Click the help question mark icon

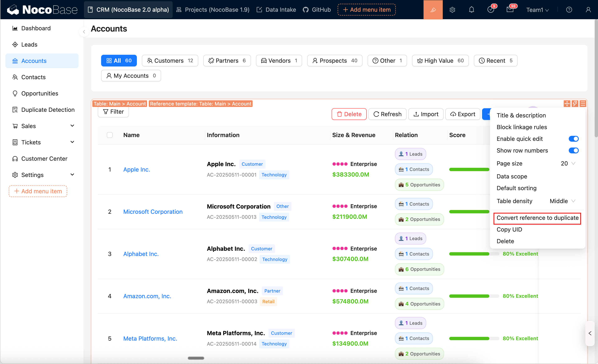[569, 10]
